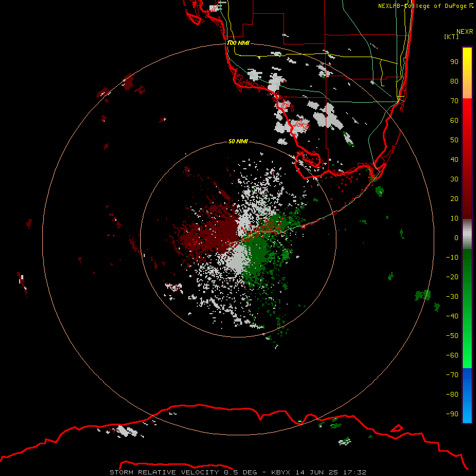Screen dimensions: 476x476
Task: Click the positive 80 knot scale label
Action: coord(454,81)
